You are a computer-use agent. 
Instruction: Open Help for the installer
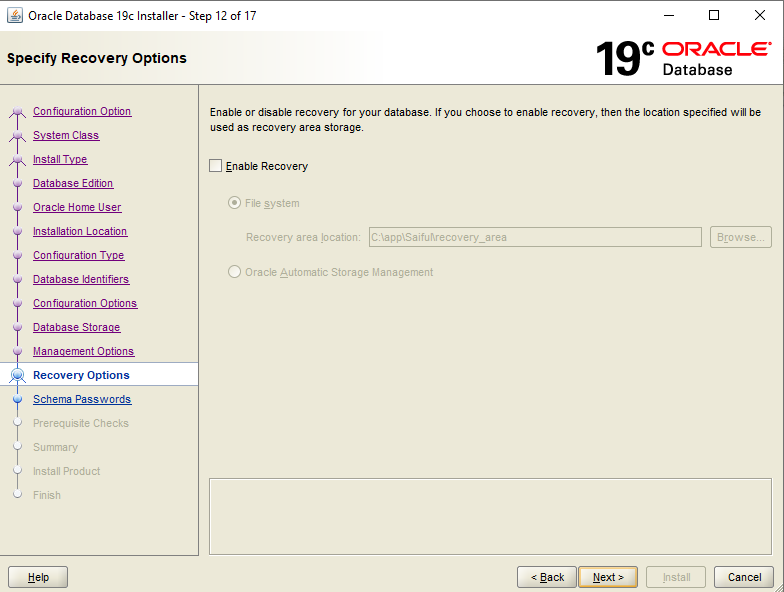[38, 577]
